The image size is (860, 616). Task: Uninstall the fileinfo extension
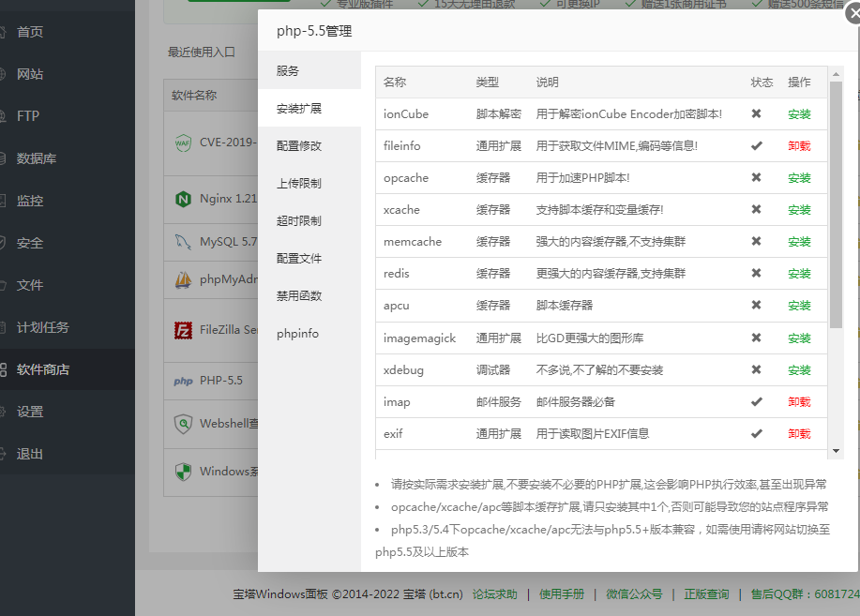coord(799,146)
